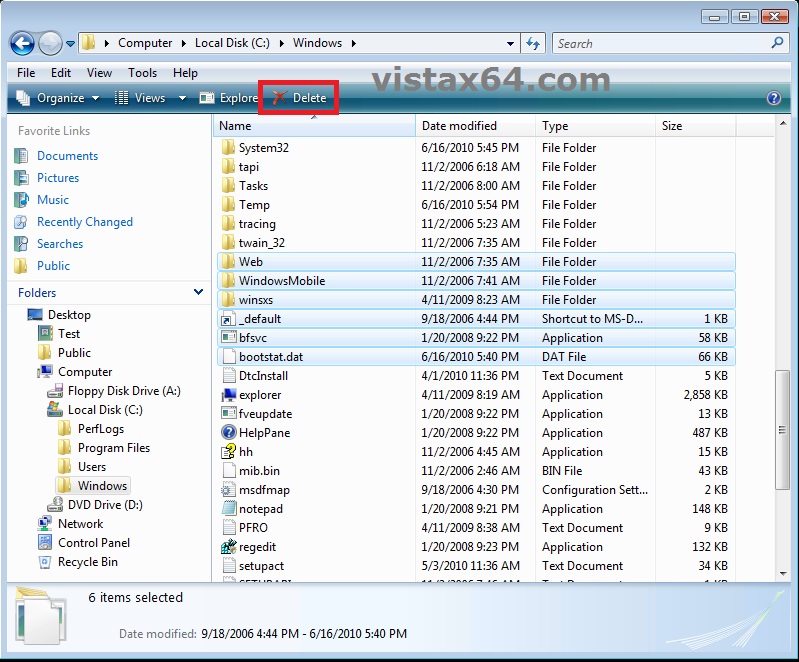Screen dimensions: 799x662
Task: Select the bootstat.dat file name
Action: pos(271,357)
